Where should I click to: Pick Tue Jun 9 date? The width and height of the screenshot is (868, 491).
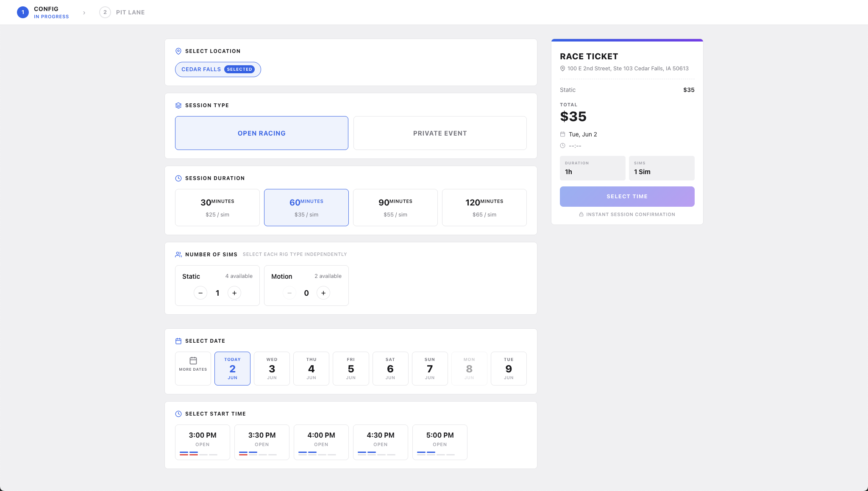509,369
